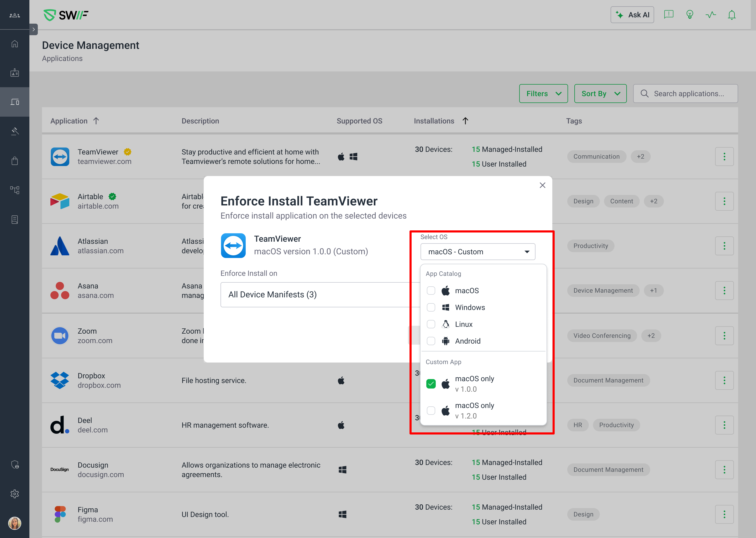Click the Ask AI button
Image resolution: width=756 pixels, height=538 pixels.
click(632, 15)
